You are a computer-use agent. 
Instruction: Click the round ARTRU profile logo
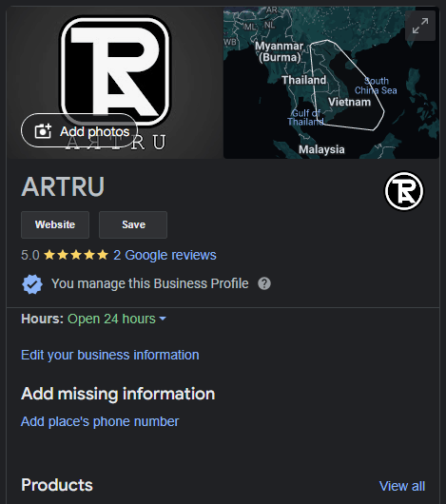pyautogui.click(x=404, y=191)
